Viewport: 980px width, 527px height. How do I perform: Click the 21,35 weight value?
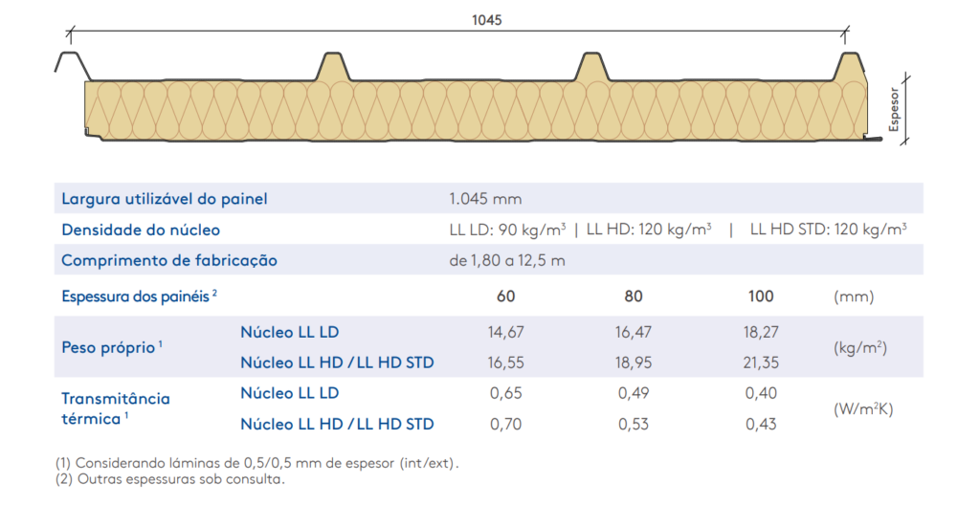pos(760,362)
